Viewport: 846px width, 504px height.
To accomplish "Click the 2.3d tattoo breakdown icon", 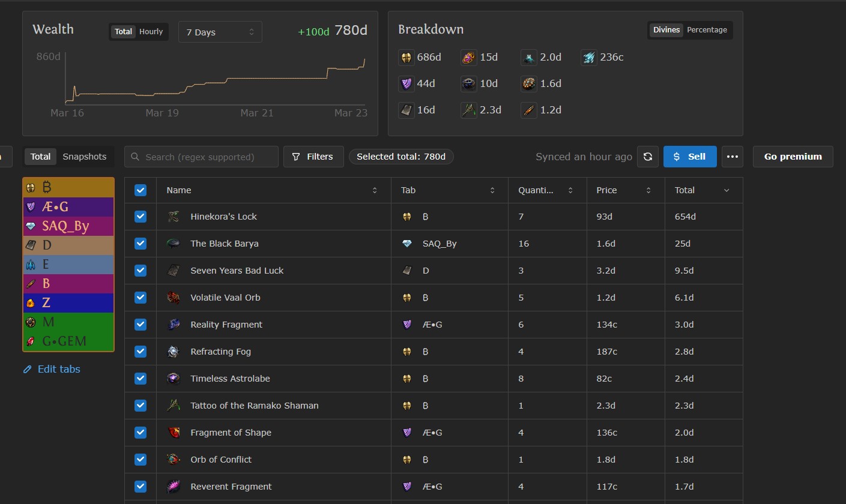I will (469, 110).
